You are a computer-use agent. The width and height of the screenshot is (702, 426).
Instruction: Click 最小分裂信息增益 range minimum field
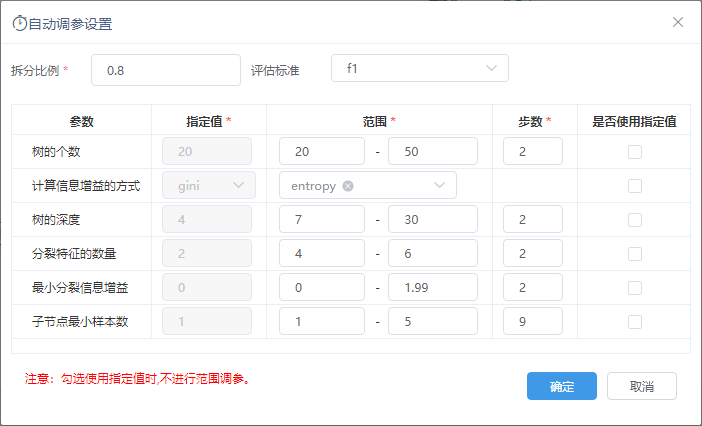point(322,287)
